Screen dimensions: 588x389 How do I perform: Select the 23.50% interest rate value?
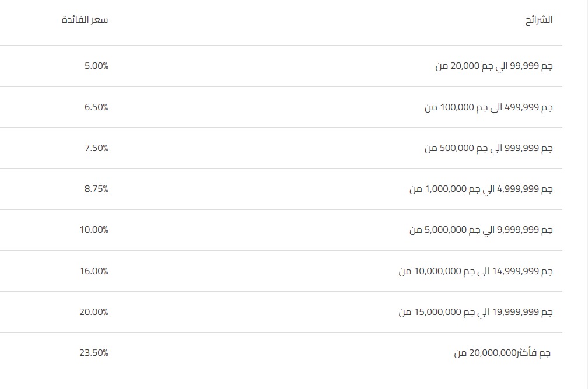pyautogui.click(x=94, y=353)
